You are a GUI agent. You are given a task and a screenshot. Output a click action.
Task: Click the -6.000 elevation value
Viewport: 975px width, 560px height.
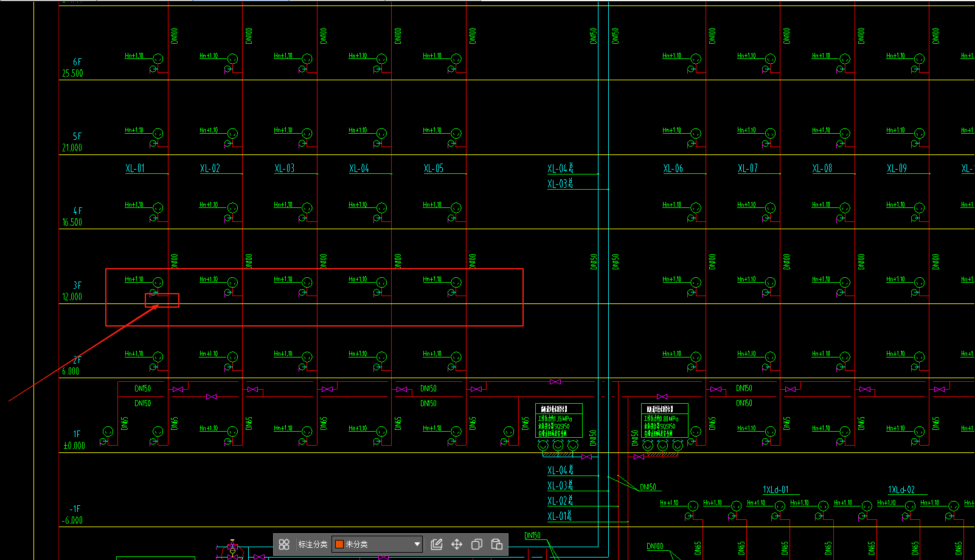pyautogui.click(x=72, y=520)
